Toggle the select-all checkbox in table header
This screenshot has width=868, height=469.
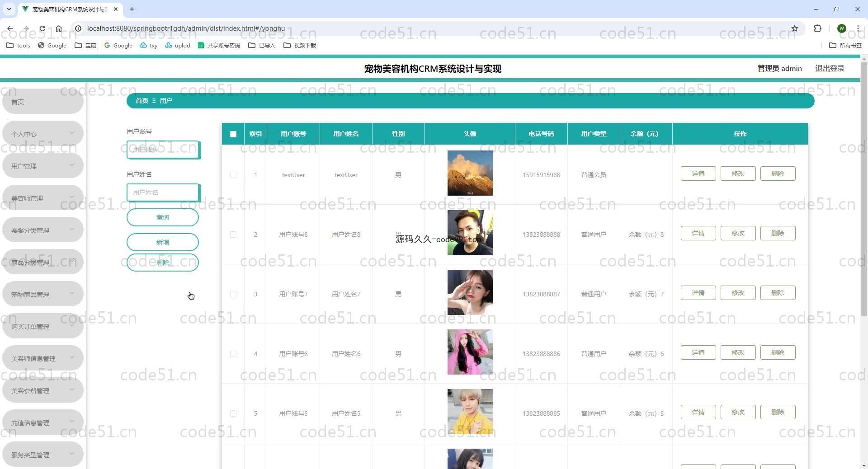click(233, 134)
